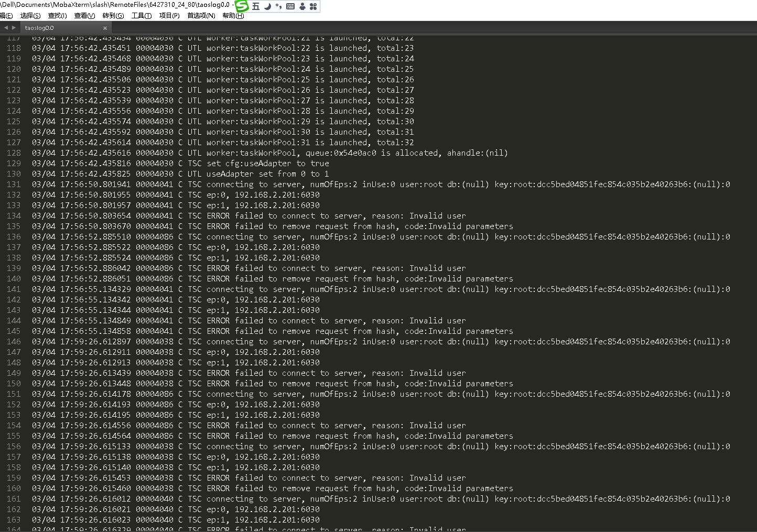Click the user avatar icon in the IME bar
757x532 pixels.
point(302,6)
